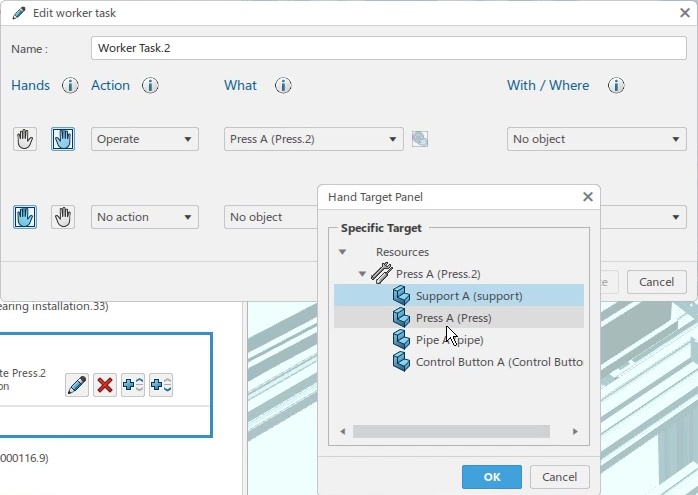This screenshot has width=698, height=495.
Task: Click the tree horizontal scrollbar left arrow
Action: tap(343, 431)
